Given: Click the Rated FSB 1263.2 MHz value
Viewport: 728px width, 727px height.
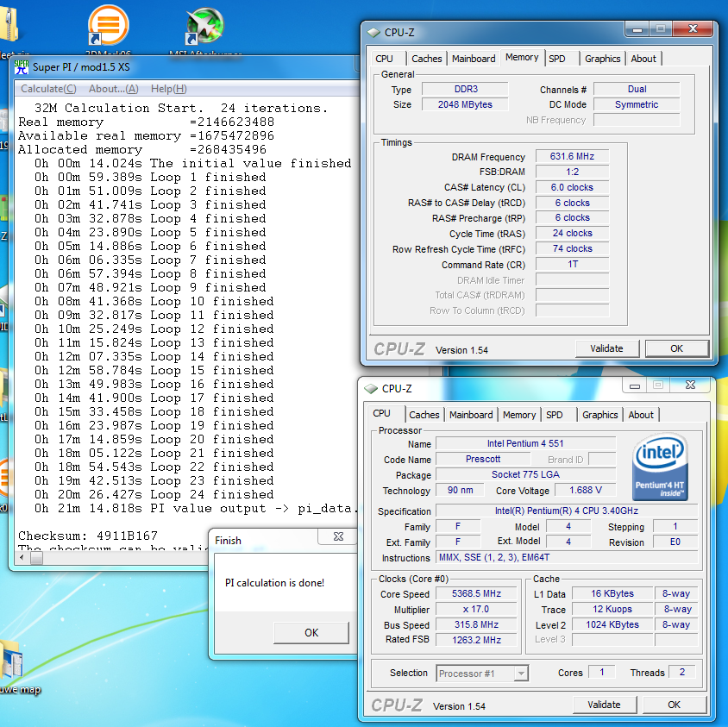Looking at the screenshot, I should (x=476, y=640).
